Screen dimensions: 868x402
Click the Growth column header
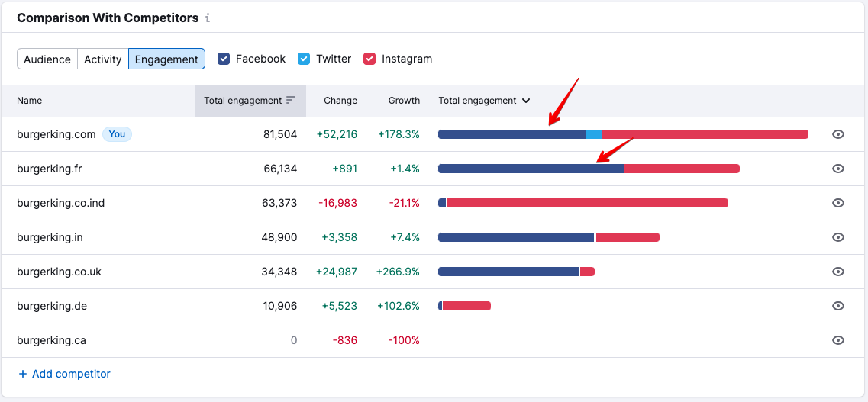(404, 101)
